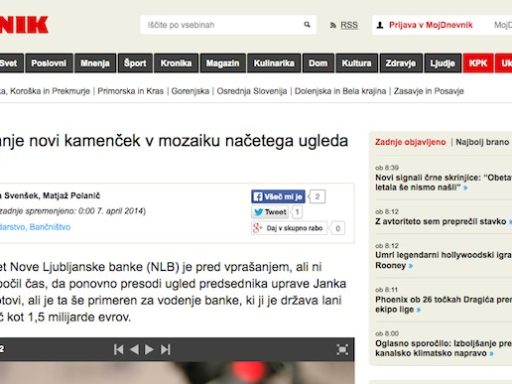Viewport: 512px width, 384px height.
Task: Switch to the Najbolj brano tab
Action: tap(482, 142)
